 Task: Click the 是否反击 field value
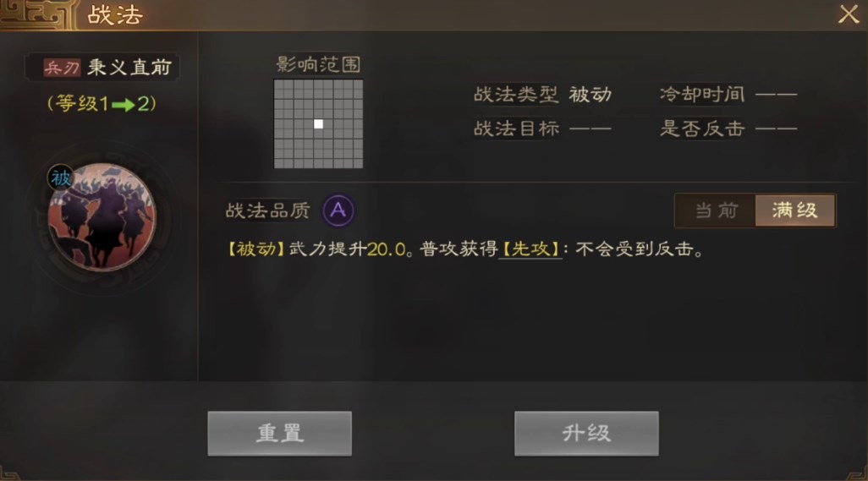[x=776, y=128]
